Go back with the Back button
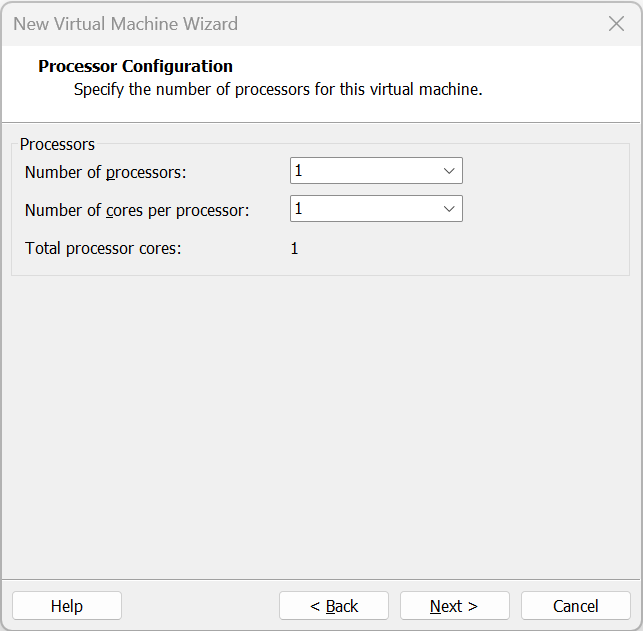This screenshot has width=643, height=631. (334, 606)
